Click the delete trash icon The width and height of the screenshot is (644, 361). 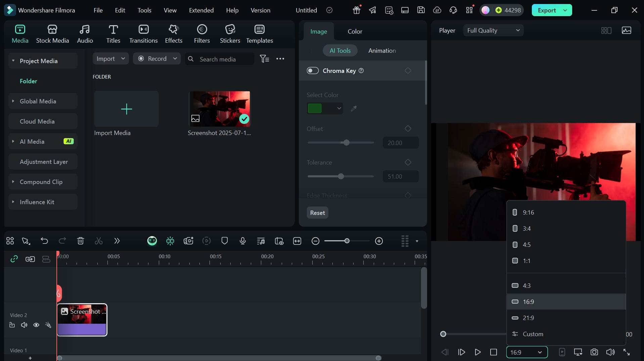click(81, 241)
